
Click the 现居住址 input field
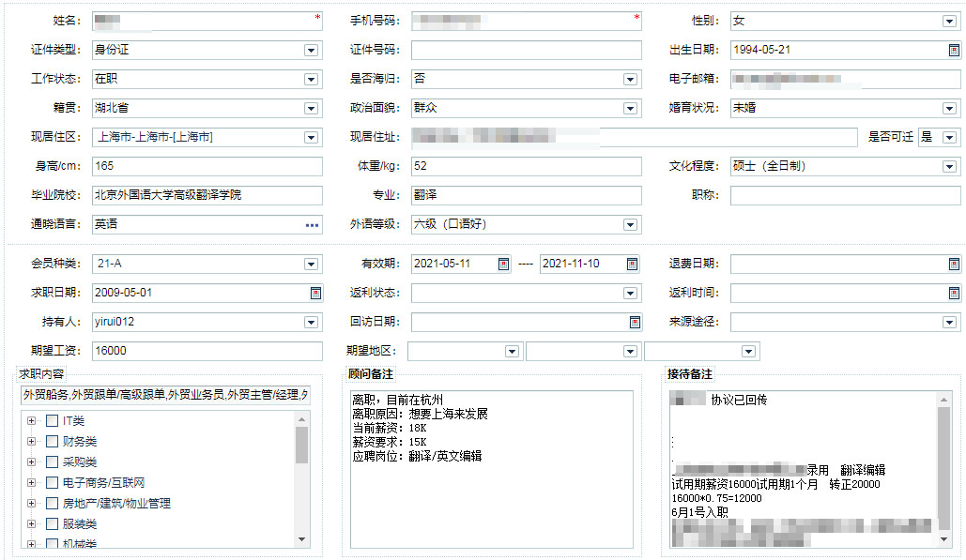coord(635,137)
